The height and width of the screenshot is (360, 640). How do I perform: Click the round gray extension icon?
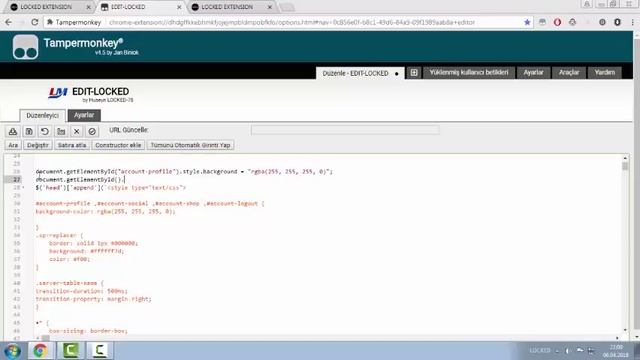pyautogui.click(x=602, y=22)
